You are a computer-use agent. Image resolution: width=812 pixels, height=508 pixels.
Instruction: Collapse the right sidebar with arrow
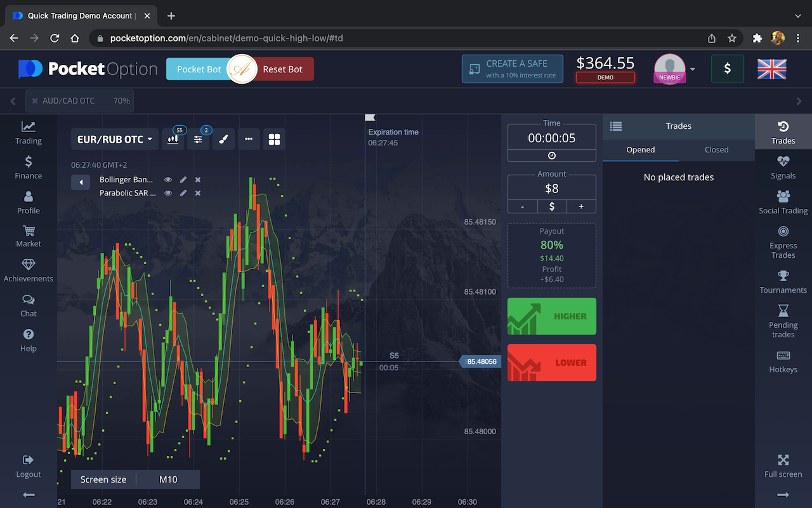point(783,495)
